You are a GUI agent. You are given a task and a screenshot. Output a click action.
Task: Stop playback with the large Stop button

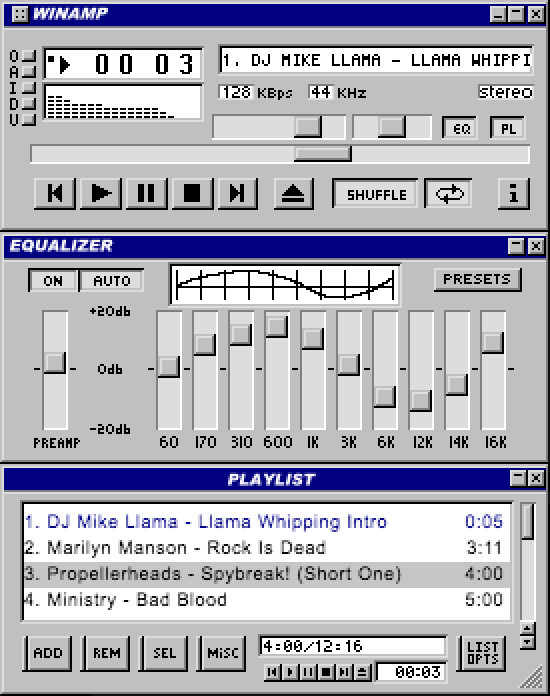192,193
